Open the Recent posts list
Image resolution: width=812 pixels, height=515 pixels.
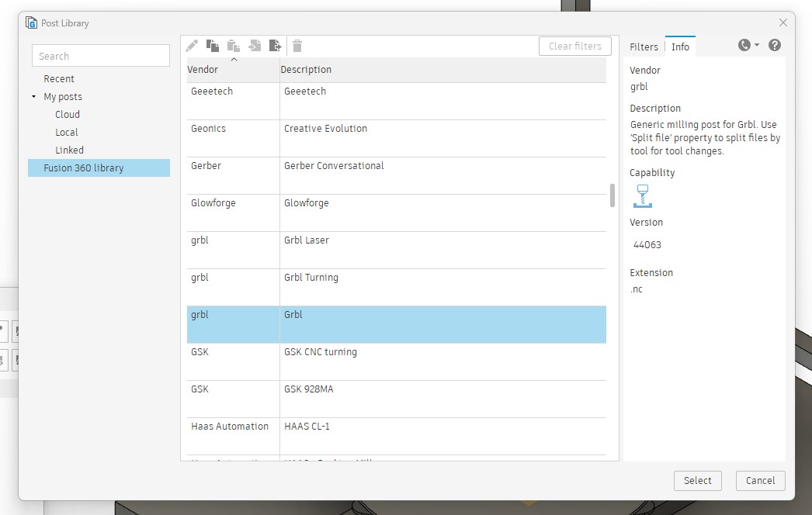(58, 78)
